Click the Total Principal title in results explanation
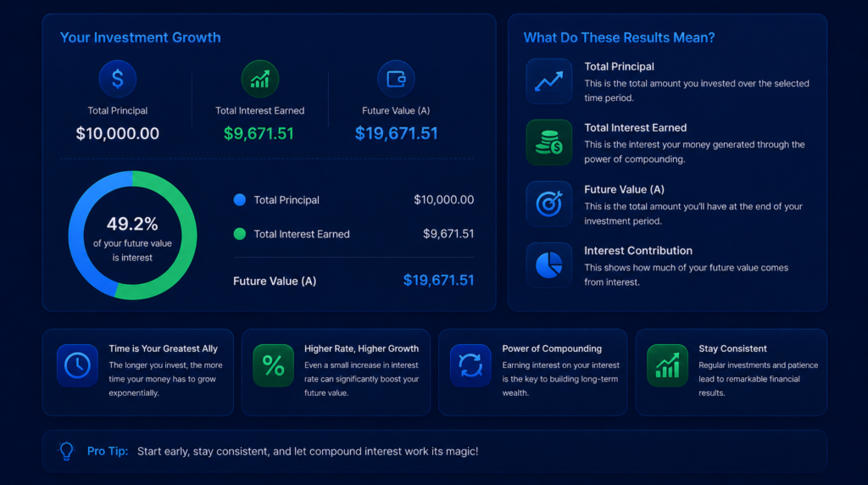 coord(619,66)
